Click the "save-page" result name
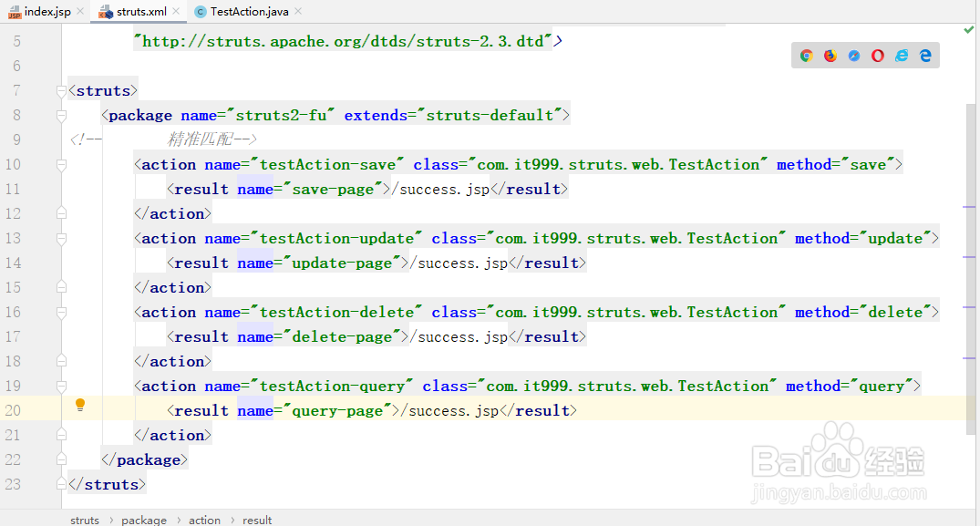 point(333,190)
